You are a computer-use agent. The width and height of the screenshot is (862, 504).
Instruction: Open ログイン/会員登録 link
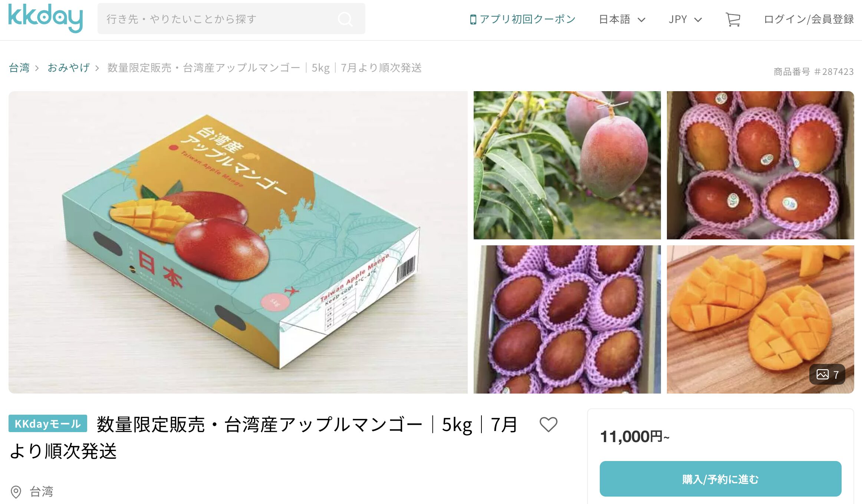coord(809,19)
